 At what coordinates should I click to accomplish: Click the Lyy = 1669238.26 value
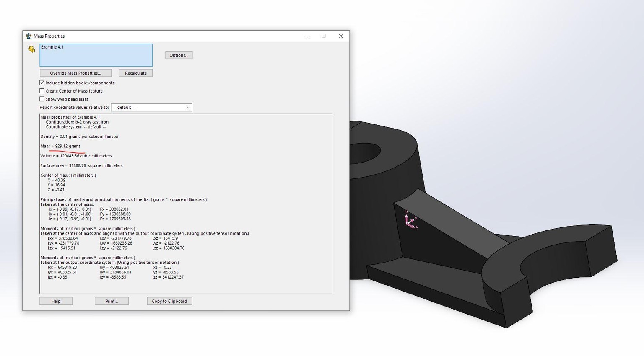click(116, 243)
